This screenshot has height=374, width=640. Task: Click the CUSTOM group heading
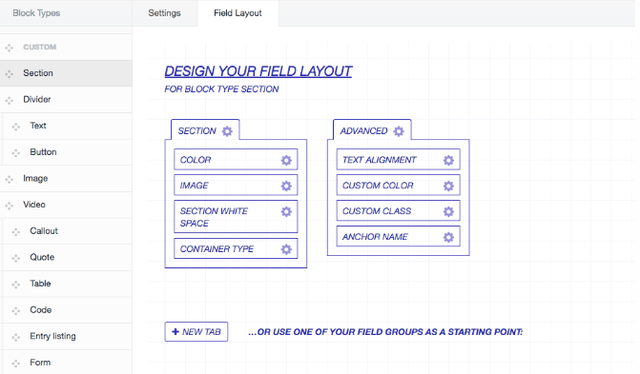[x=40, y=47]
